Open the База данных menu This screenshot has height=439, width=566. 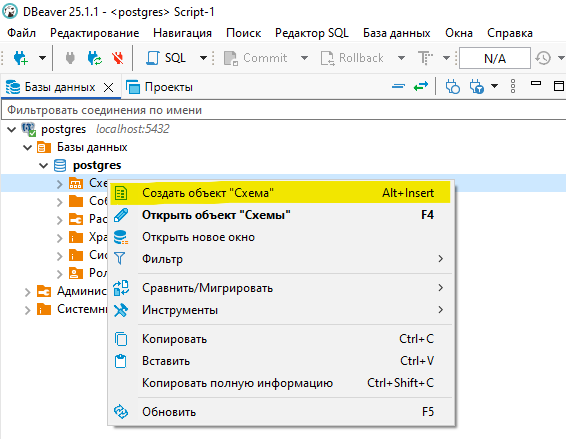(x=397, y=33)
